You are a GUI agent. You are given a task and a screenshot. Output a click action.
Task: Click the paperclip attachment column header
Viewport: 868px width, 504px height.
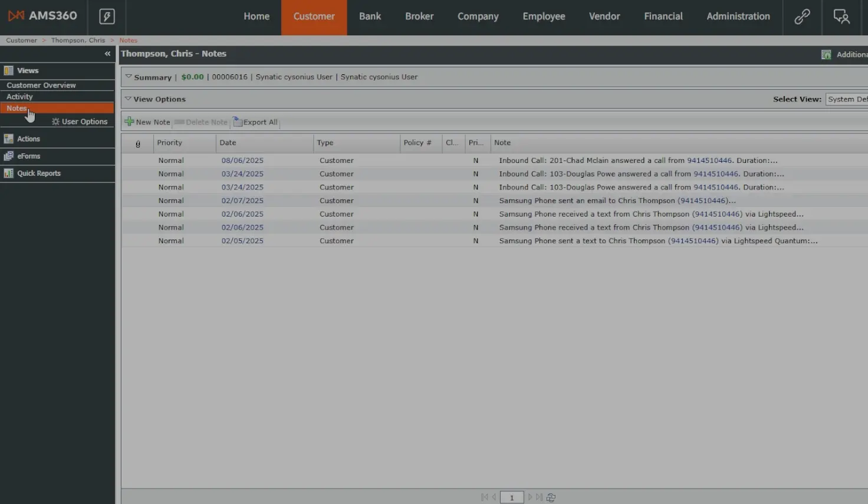click(138, 143)
